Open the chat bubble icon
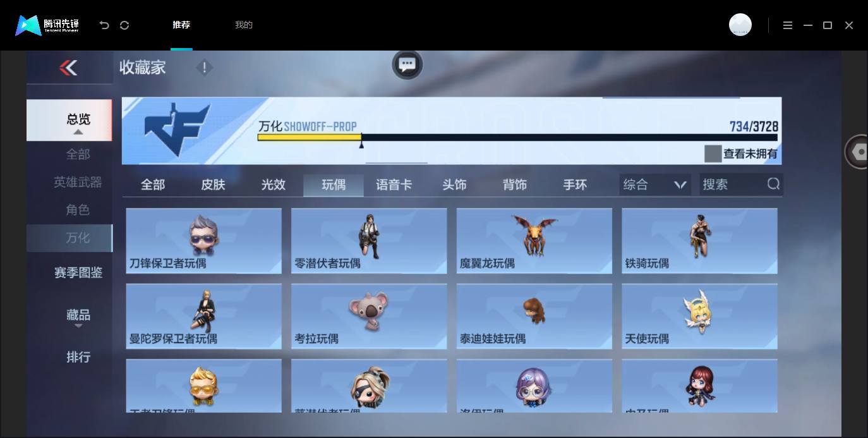The height and width of the screenshot is (438, 868). (407, 64)
